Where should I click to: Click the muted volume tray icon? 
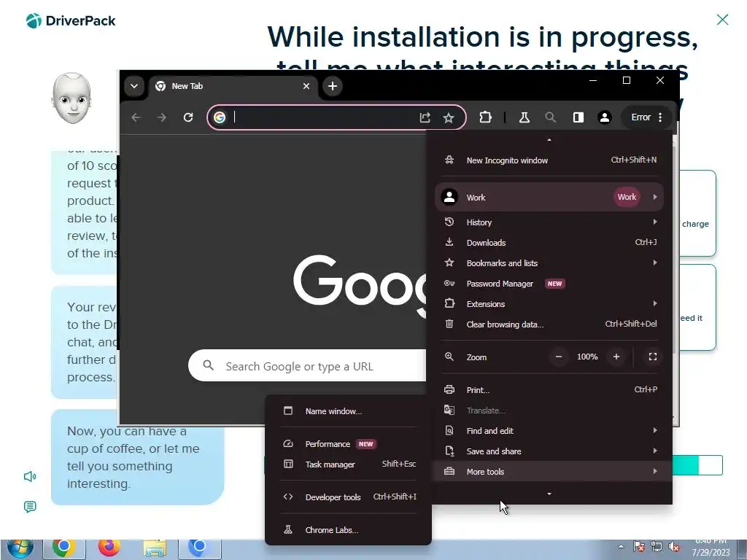pos(674,547)
